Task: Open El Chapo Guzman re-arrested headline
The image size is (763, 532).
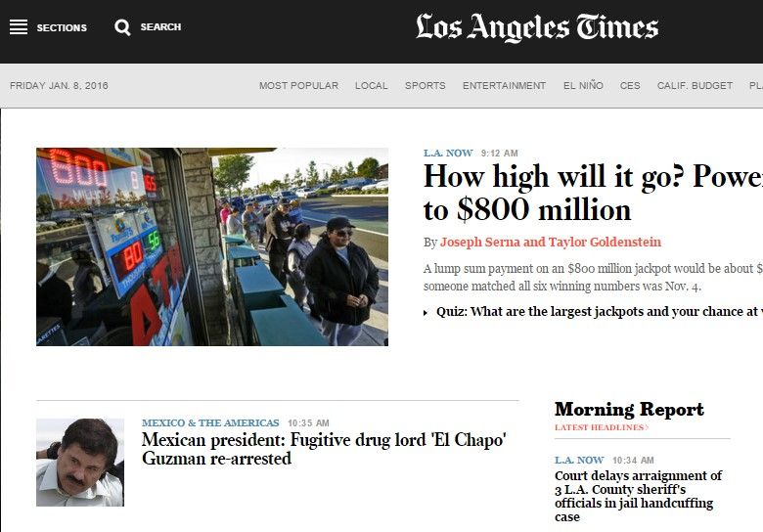Action: coord(324,449)
